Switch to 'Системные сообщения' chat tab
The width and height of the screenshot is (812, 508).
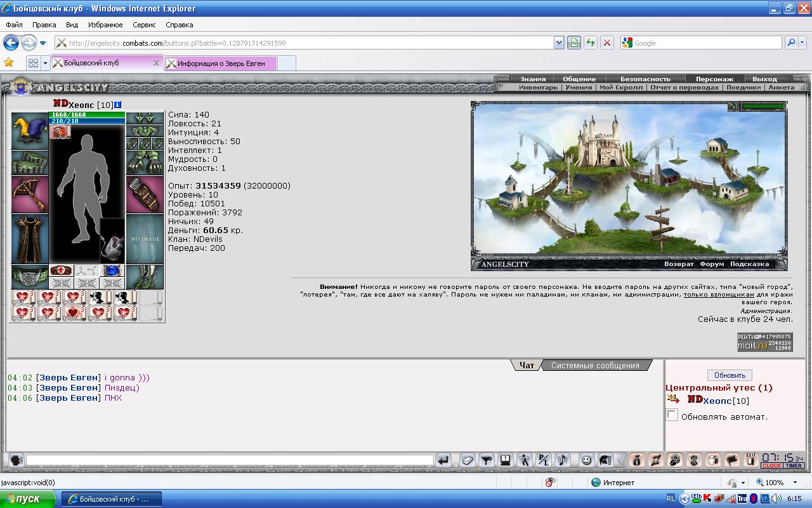[x=595, y=365]
